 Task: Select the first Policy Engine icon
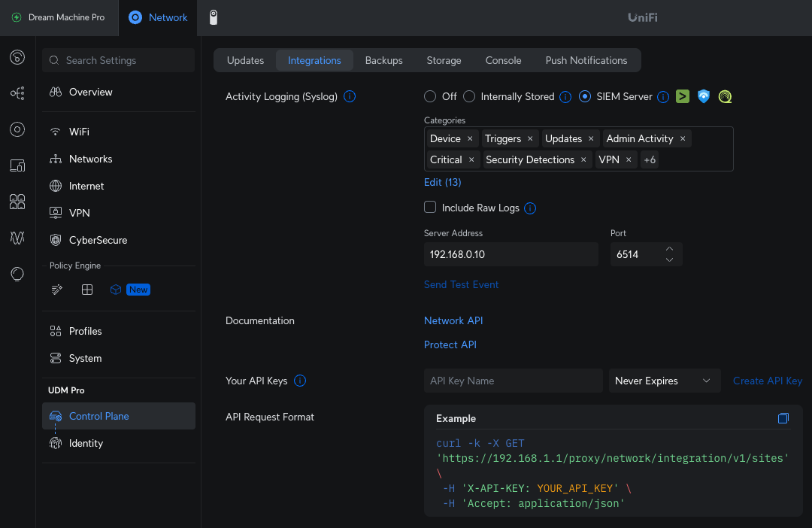56,289
